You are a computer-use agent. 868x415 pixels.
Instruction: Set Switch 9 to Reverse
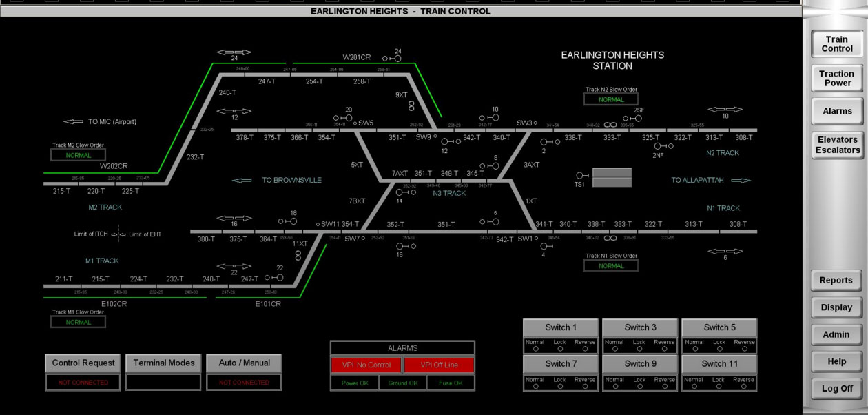(x=664, y=386)
